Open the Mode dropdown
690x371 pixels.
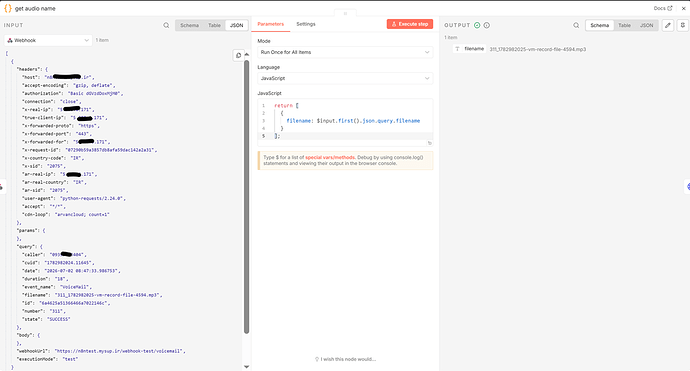pos(345,52)
